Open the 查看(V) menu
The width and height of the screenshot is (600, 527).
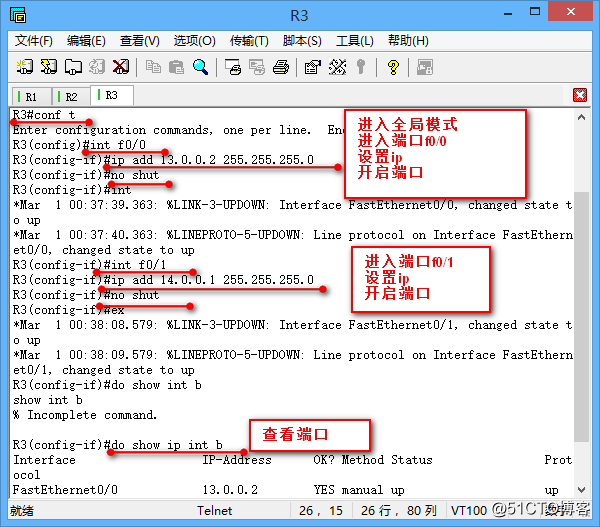pyautogui.click(x=140, y=41)
